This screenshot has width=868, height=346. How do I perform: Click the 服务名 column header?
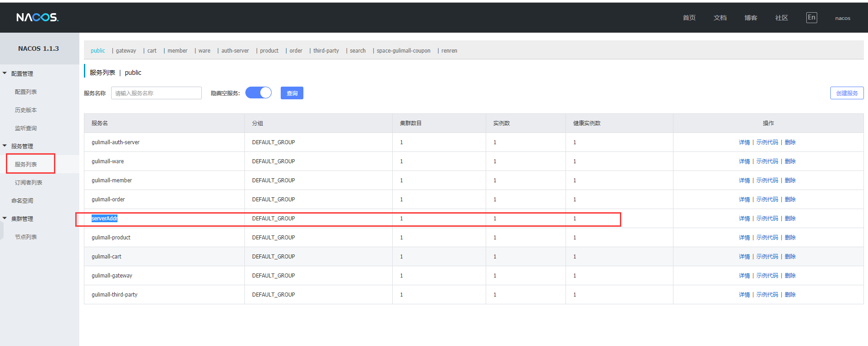coord(100,123)
